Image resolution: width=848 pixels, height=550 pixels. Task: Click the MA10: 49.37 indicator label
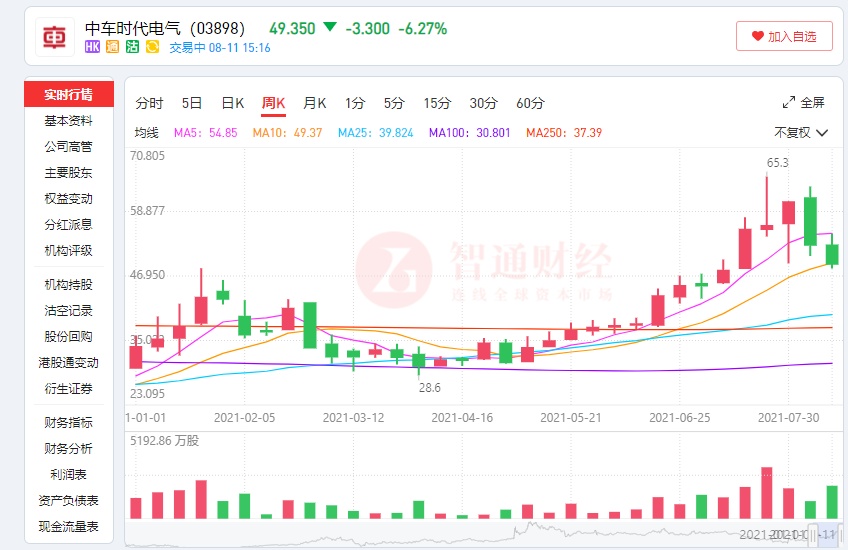pos(287,132)
